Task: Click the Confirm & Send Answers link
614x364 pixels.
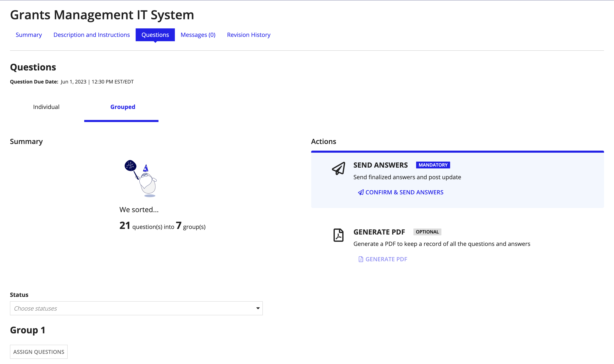Action: pyautogui.click(x=400, y=192)
